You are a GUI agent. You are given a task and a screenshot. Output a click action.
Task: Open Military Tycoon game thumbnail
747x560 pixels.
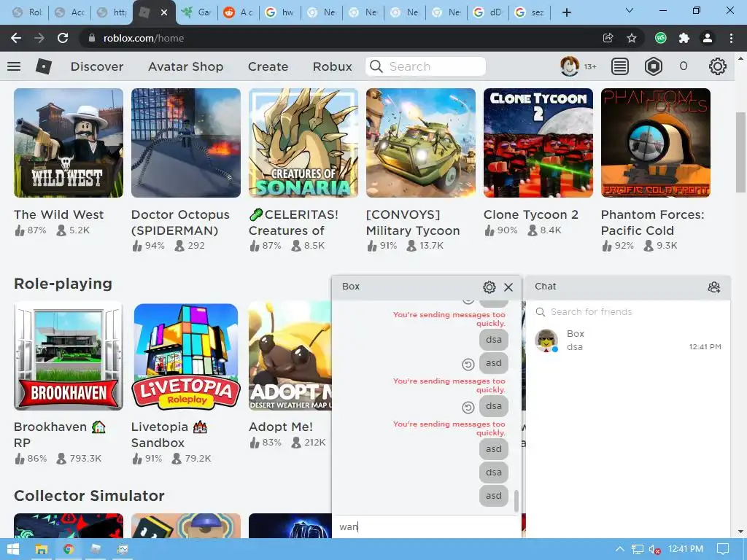pyautogui.click(x=421, y=143)
